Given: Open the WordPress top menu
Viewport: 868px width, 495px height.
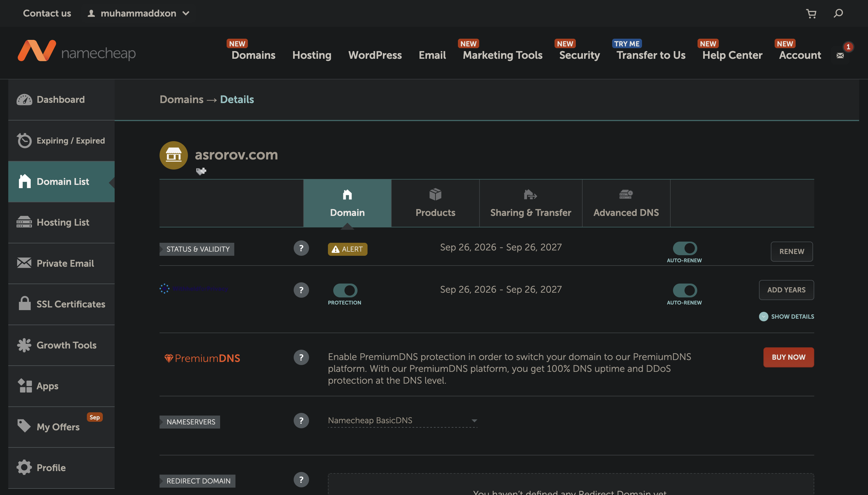Looking at the screenshot, I should [x=375, y=55].
